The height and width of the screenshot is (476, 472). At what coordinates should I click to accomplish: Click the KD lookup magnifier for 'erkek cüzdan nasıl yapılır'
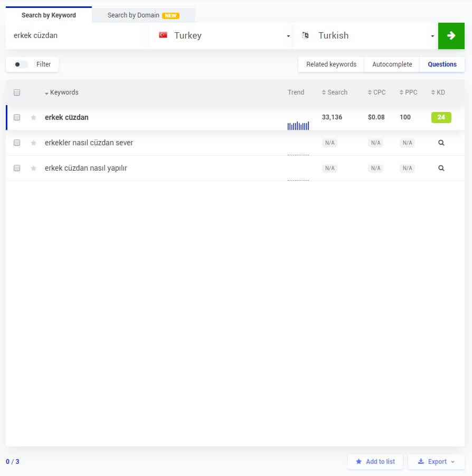(441, 168)
